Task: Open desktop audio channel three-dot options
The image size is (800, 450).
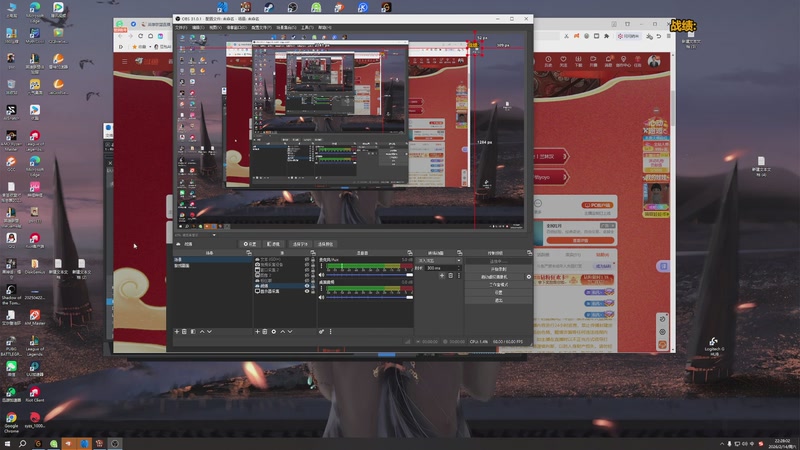Action: pos(321,288)
